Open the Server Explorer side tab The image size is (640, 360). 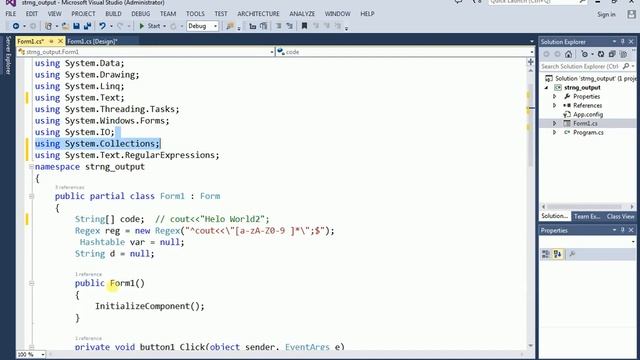tap(8, 55)
